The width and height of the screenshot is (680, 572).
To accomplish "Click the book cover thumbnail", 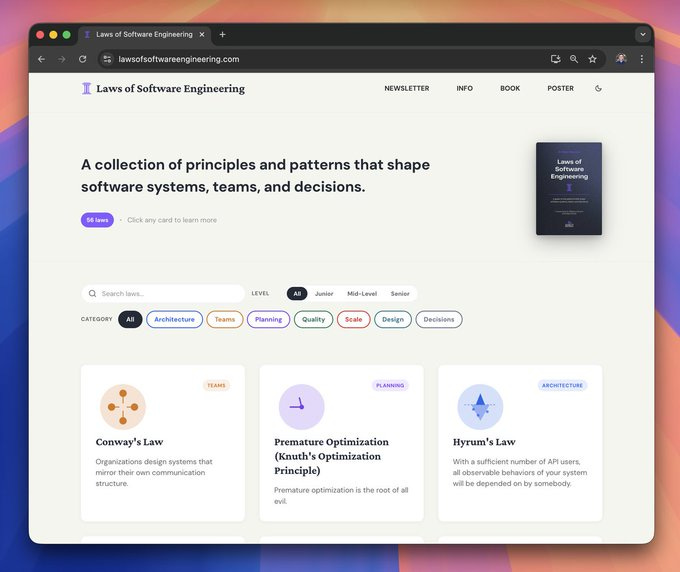I will pyautogui.click(x=569, y=189).
